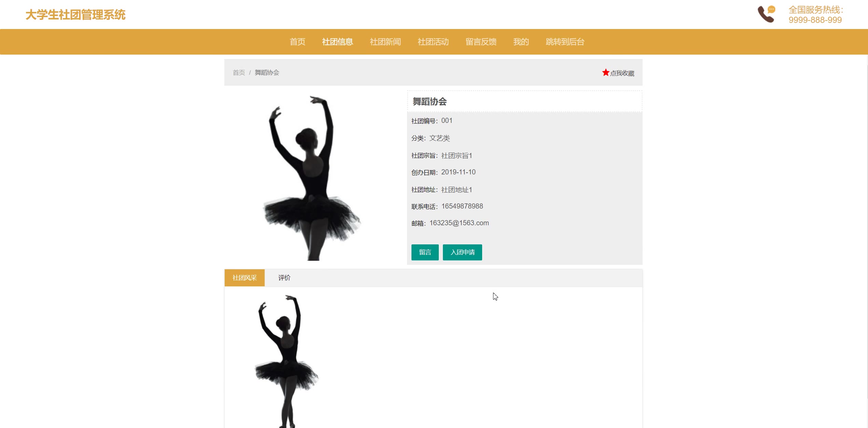The width and height of the screenshot is (868, 428).
Task: Open 首页 in the navigation bar
Action: (297, 42)
